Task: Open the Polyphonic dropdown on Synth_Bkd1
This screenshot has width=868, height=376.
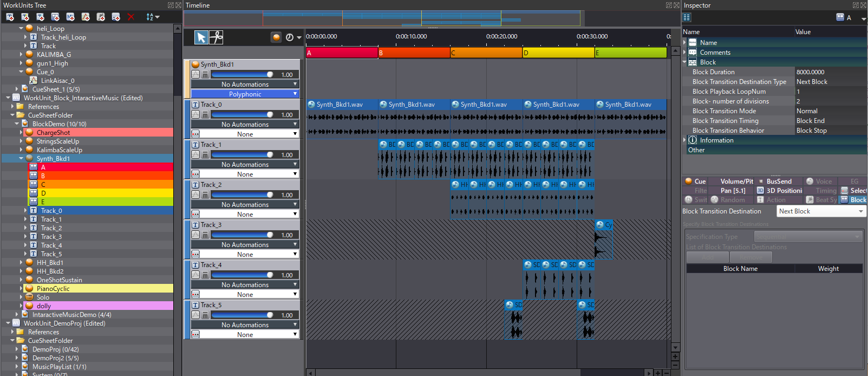Action: click(x=245, y=94)
